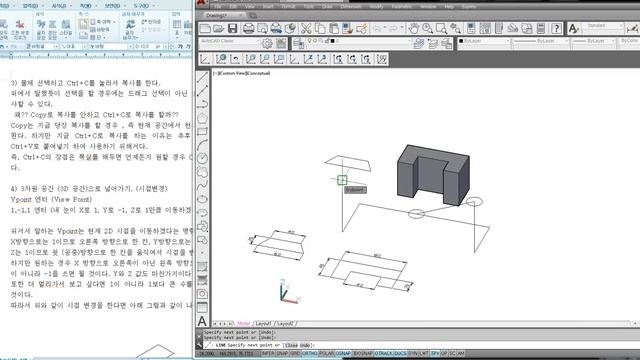Screen dimensions: 640x360
Task: Click the Zoom Realtime magnifier icon
Action: (x=427, y=29)
